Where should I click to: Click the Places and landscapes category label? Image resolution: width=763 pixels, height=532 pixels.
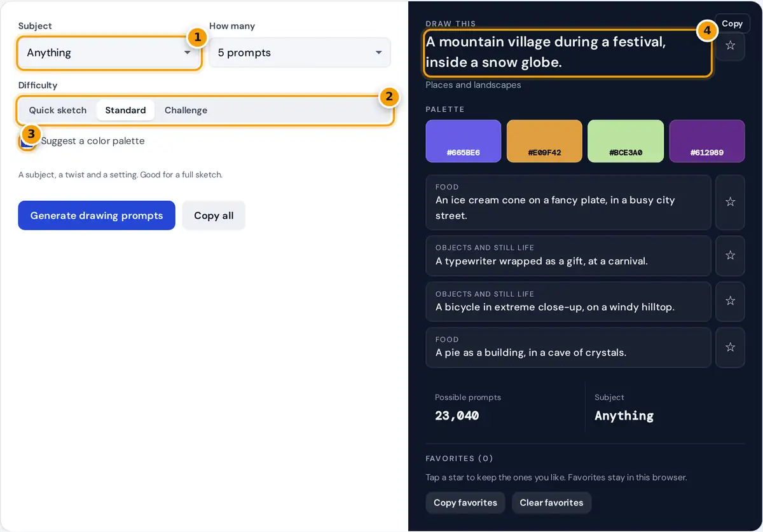coord(473,85)
